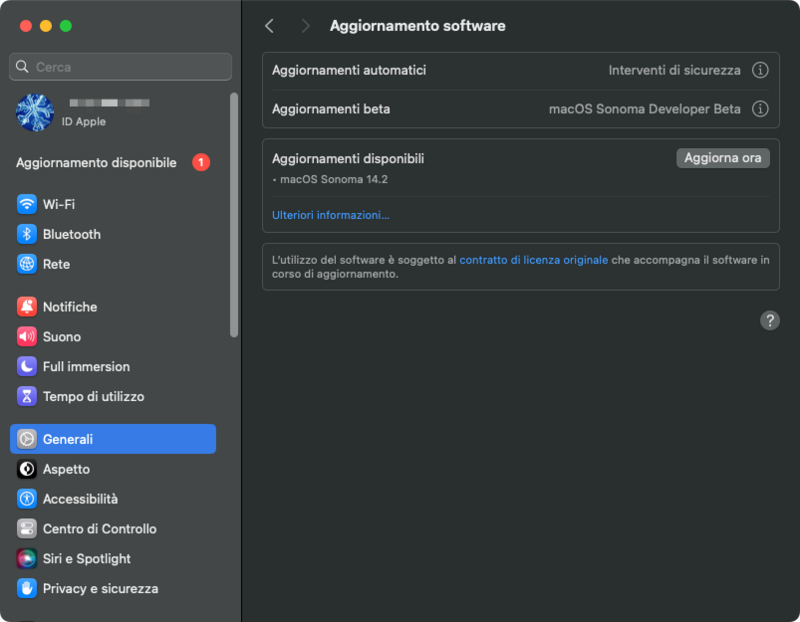Select the Generali label in sidebar
The width and height of the screenshot is (800, 622).
click(x=68, y=439)
